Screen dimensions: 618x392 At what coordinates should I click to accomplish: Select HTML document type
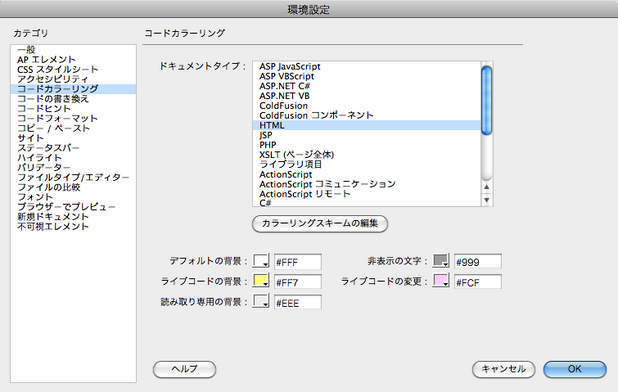367,126
